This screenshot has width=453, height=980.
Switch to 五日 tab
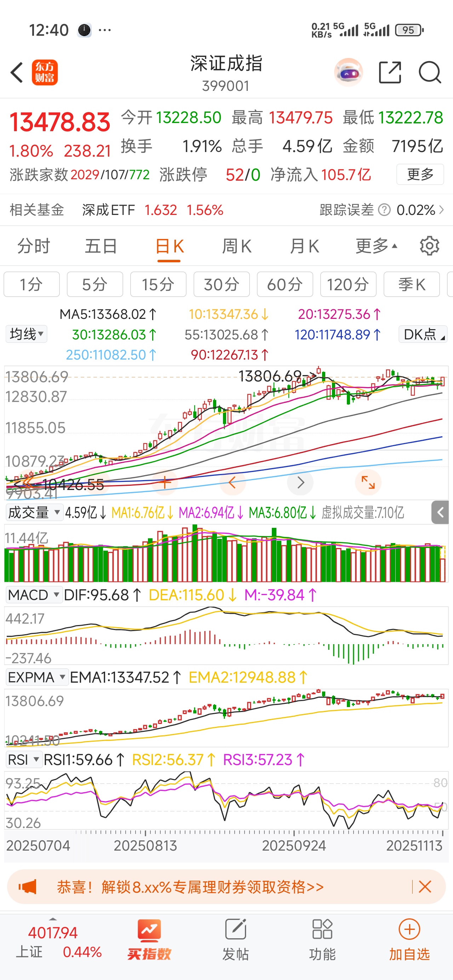tap(101, 246)
